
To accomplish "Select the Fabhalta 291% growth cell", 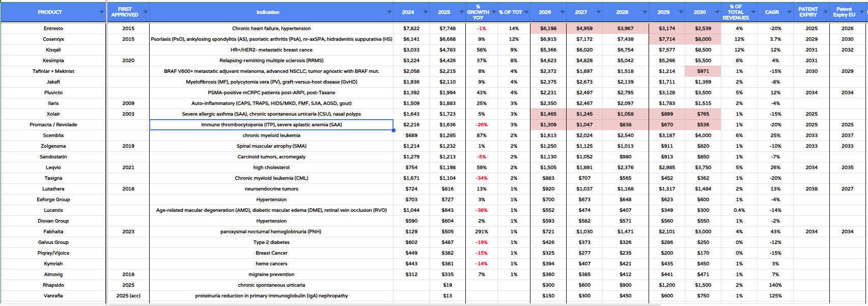I will pyautogui.click(x=481, y=232).
